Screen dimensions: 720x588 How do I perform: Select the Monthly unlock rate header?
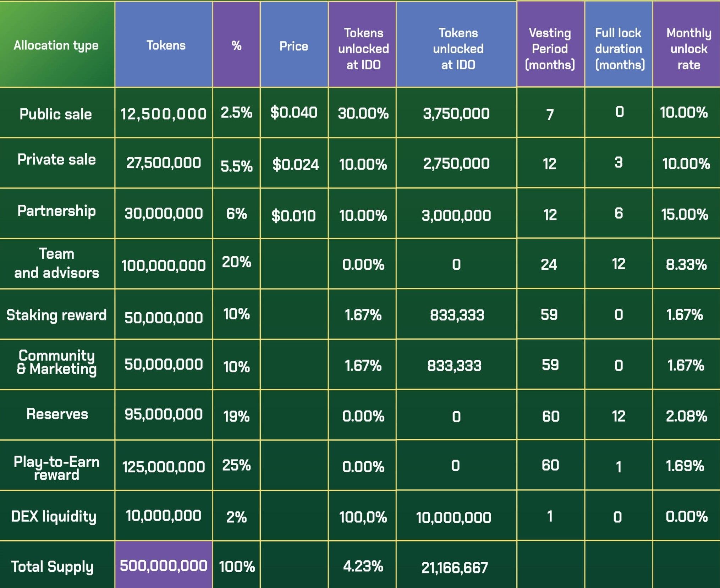point(688,49)
